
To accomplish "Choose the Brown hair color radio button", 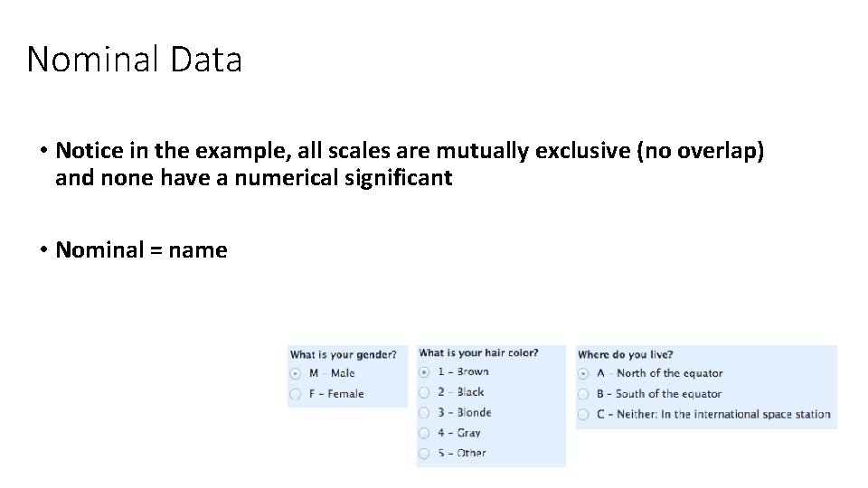I will [x=424, y=371].
